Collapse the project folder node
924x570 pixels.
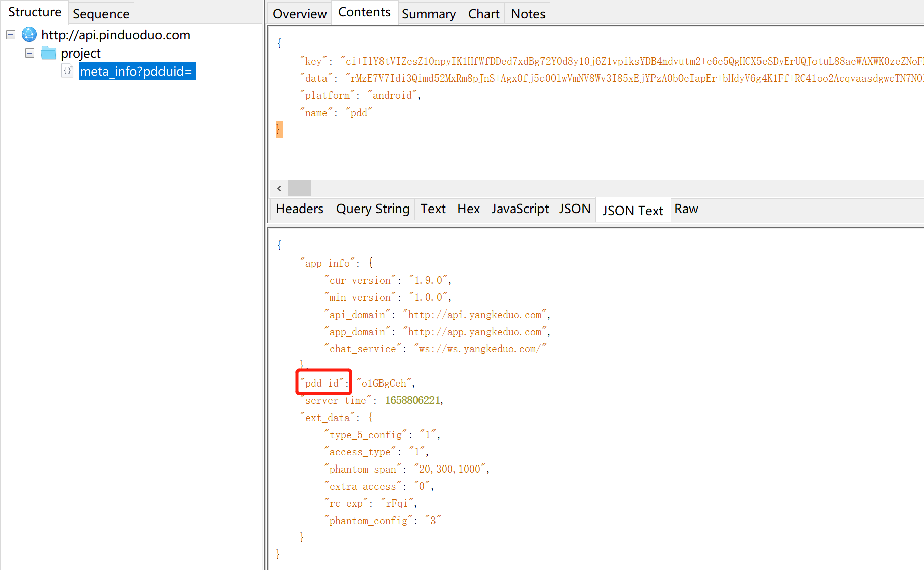coord(30,53)
